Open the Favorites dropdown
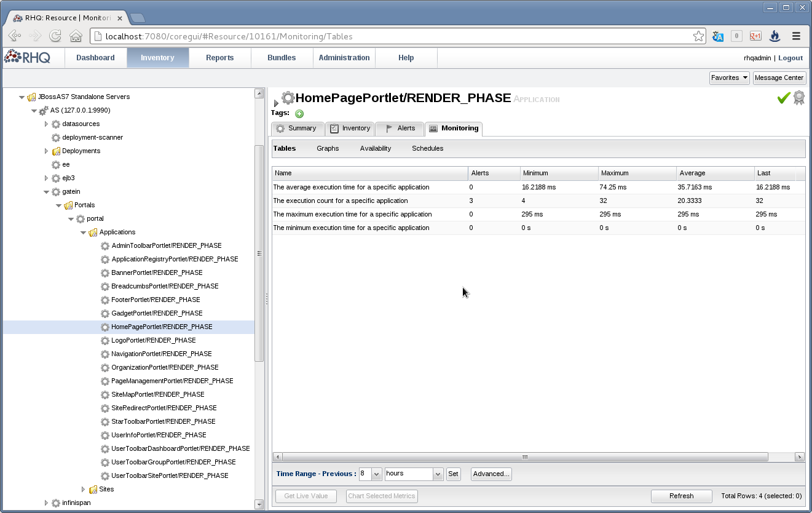 tap(730, 78)
